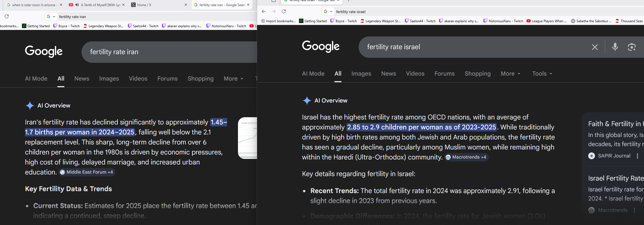Select News tab in israel search results
Viewport: 644px width, 225px height.
389,74
